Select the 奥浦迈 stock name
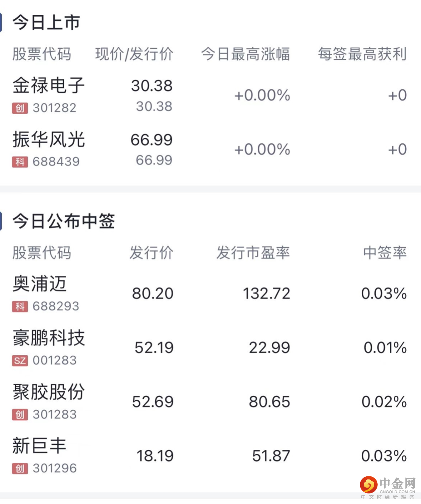Viewport: 421px width, 504px height. [40, 284]
